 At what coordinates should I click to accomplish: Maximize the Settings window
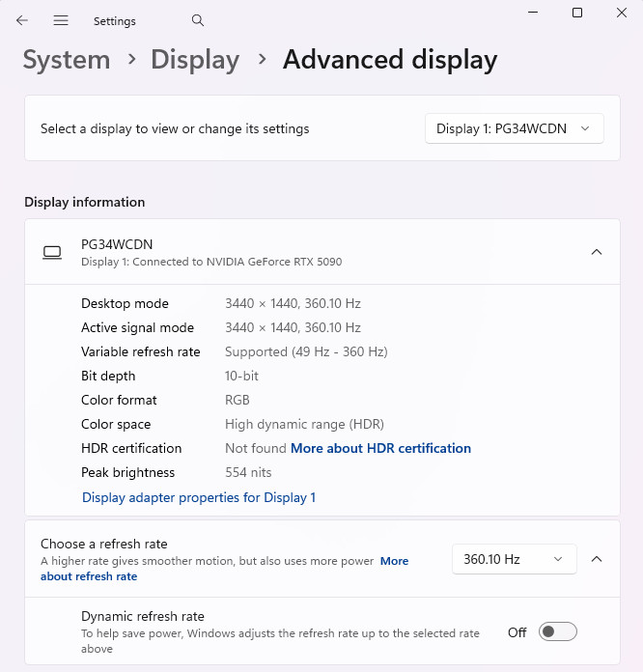[x=577, y=13]
